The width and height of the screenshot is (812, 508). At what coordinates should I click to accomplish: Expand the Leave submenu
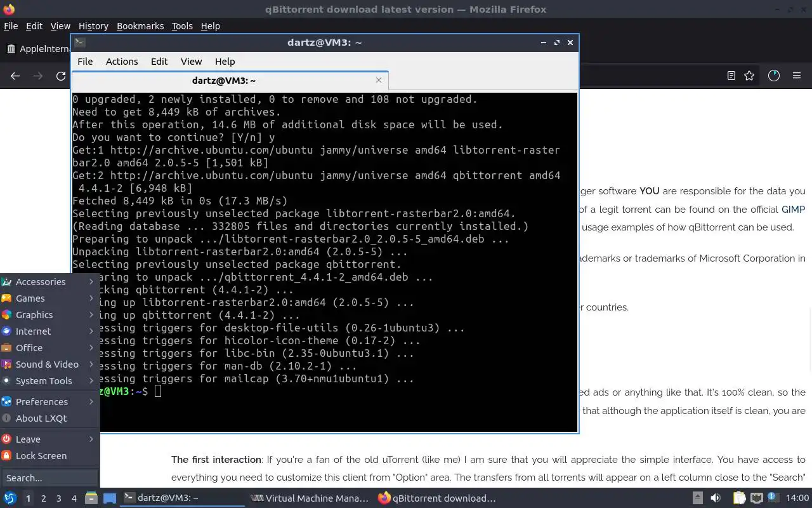[x=49, y=439]
